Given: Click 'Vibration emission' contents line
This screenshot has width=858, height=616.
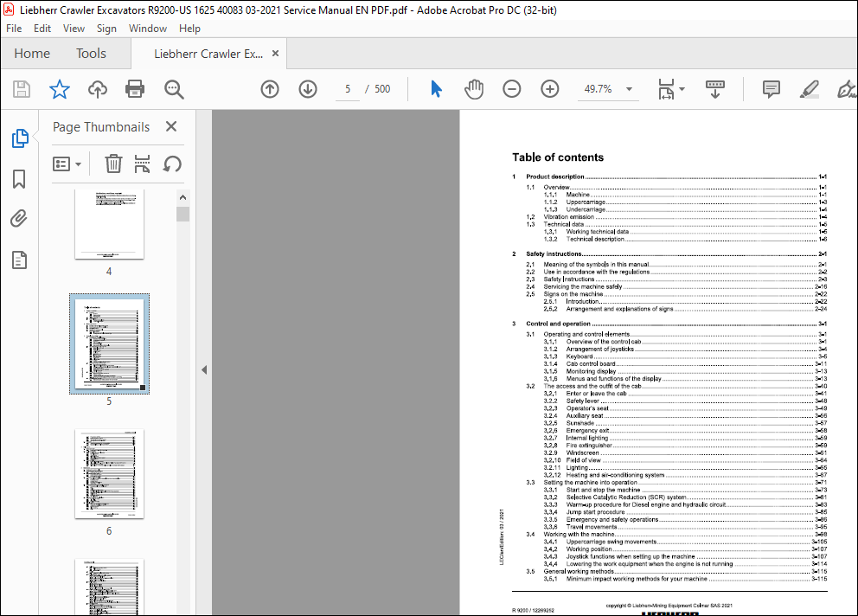Looking at the screenshot, I should point(677,217).
